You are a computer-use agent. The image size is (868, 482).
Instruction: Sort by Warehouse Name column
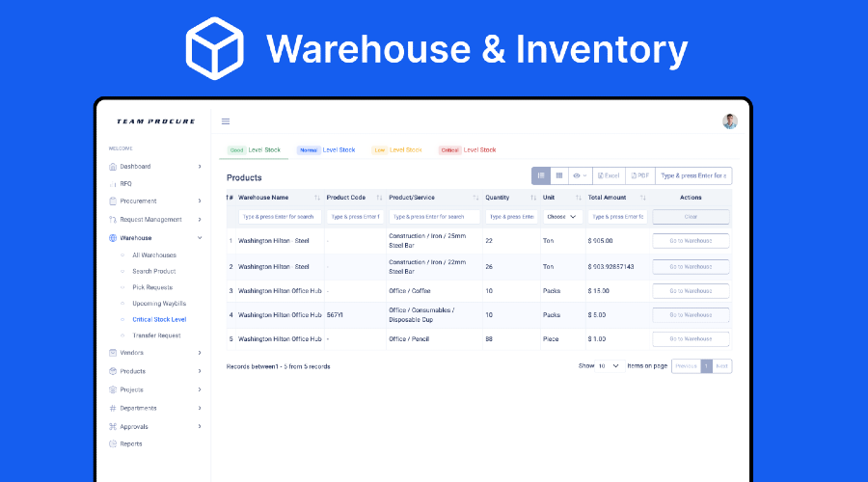click(x=317, y=198)
